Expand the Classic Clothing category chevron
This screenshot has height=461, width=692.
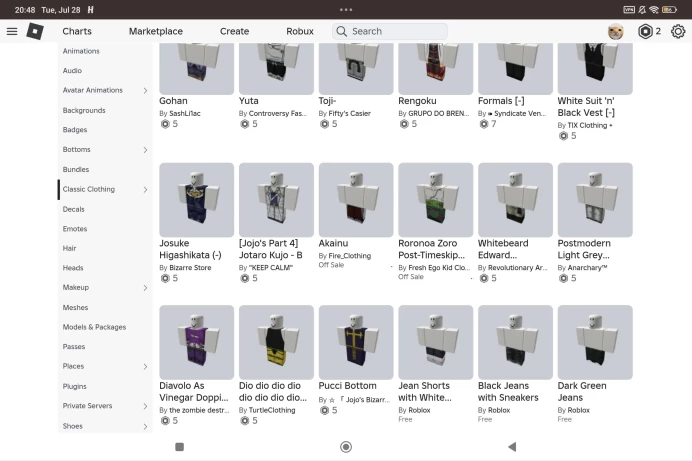(x=145, y=190)
